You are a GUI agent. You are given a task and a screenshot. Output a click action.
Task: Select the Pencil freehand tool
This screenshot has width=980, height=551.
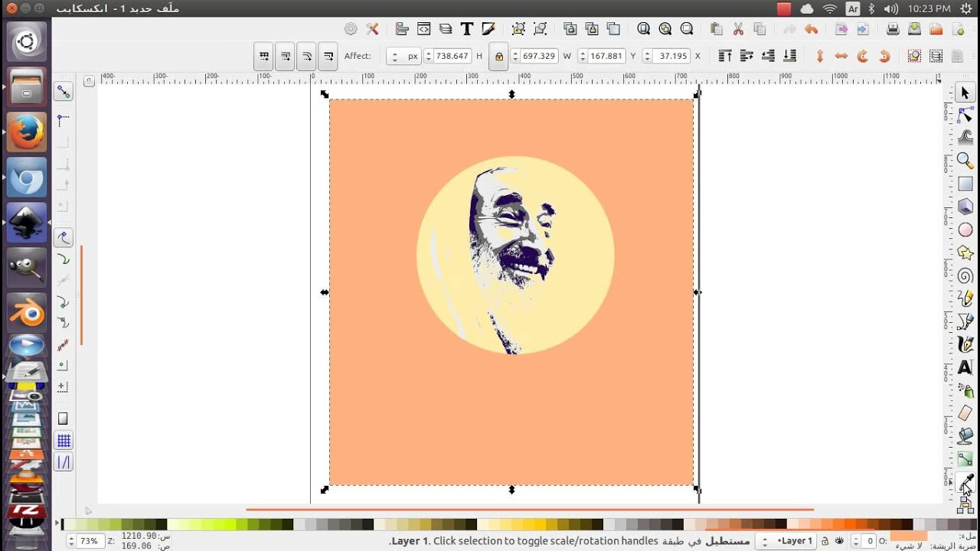[965, 298]
